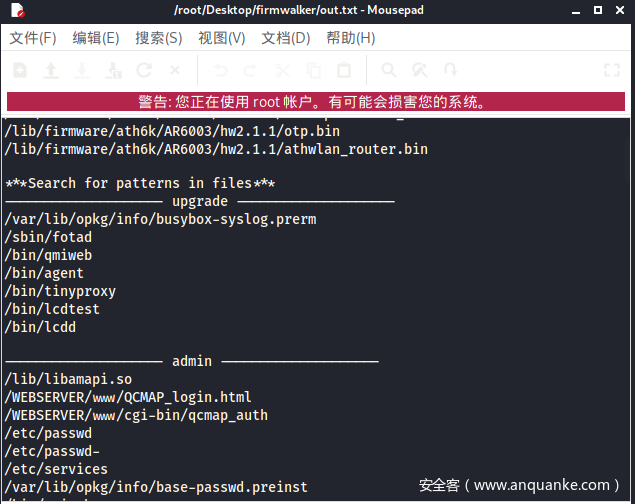Screen dimensions: 635x504
Task: Click the red root account warning bar
Action: click(317, 102)
